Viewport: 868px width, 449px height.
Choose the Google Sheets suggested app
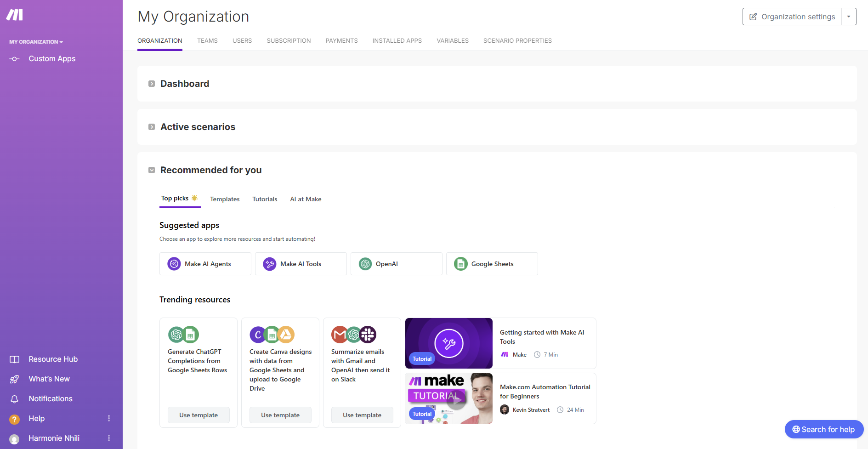(x=492, y=264)
